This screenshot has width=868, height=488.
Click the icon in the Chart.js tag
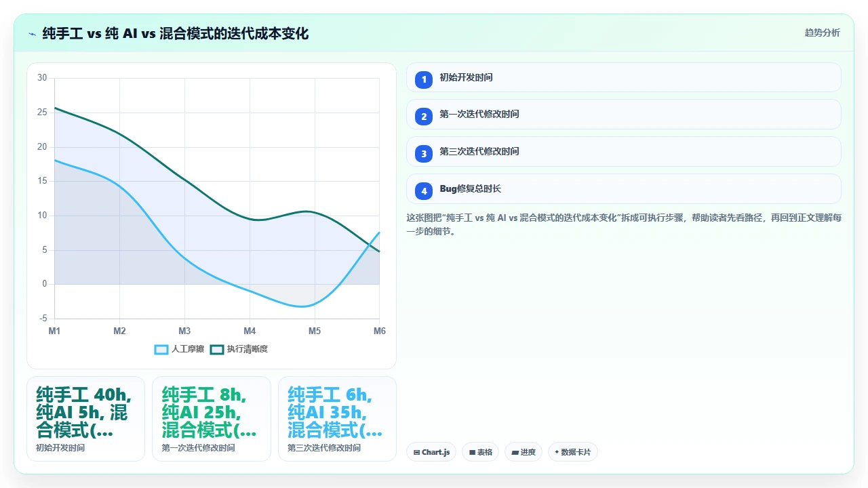pos(416,452)
